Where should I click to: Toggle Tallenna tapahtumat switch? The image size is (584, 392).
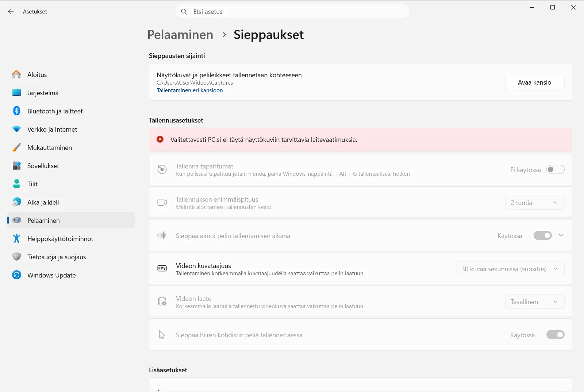555,170
